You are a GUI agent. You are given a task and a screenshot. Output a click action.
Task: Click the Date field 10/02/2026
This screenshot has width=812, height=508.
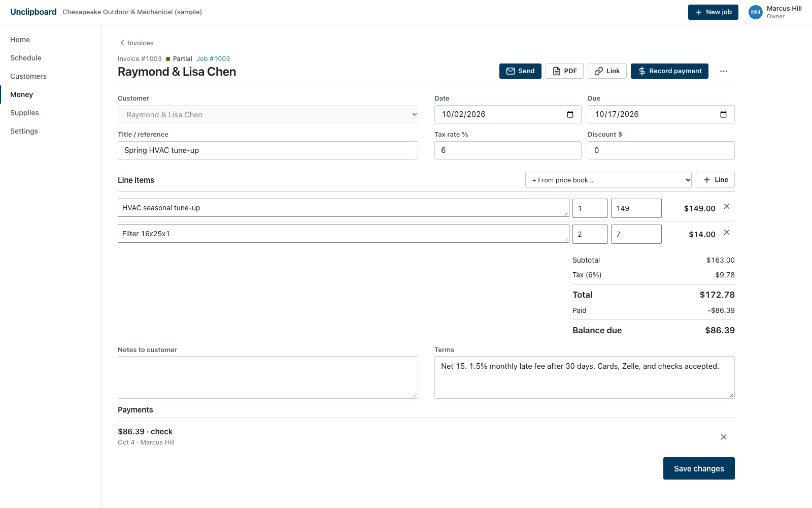[508, 114]
